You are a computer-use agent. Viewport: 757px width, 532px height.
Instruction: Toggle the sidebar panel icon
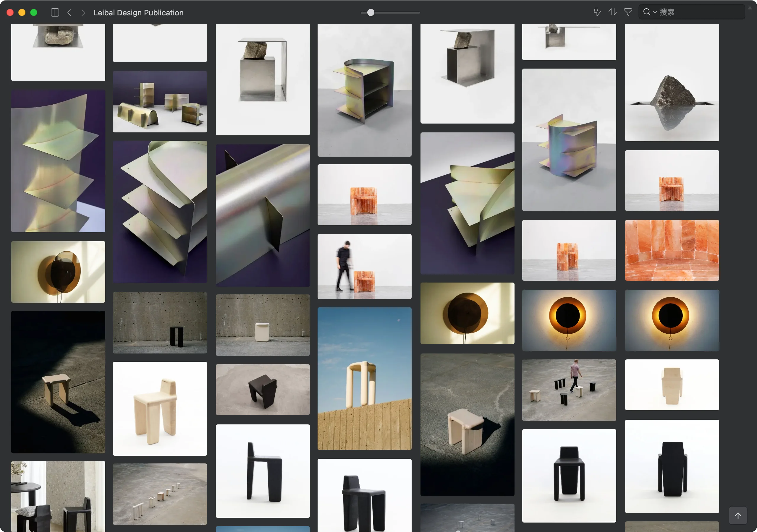click(55, 12)
